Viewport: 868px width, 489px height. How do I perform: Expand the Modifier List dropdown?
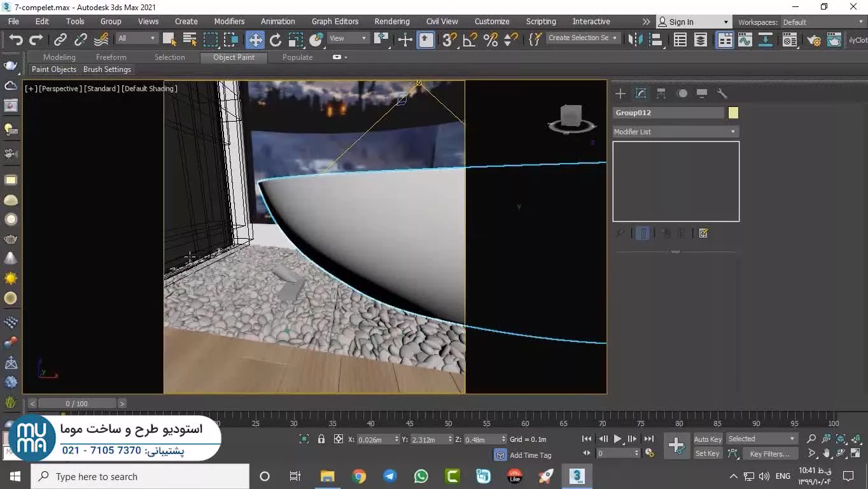point(675,132)
